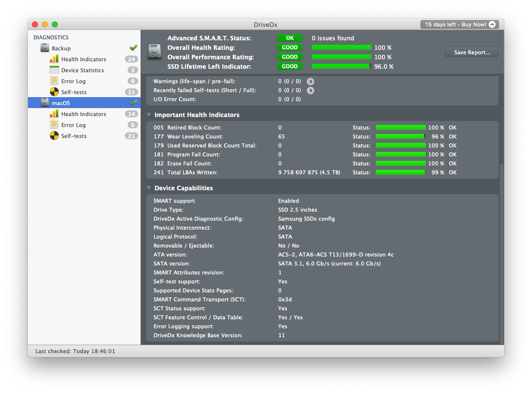Click the macOS drive icon in sidebar

[45, 103]
